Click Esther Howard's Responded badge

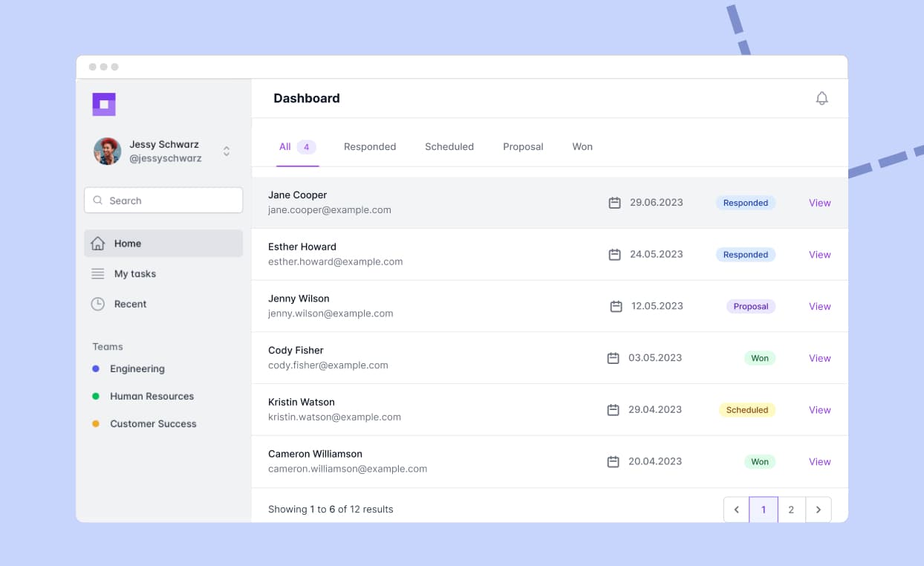pyautogui.click(x=746, y=255)
